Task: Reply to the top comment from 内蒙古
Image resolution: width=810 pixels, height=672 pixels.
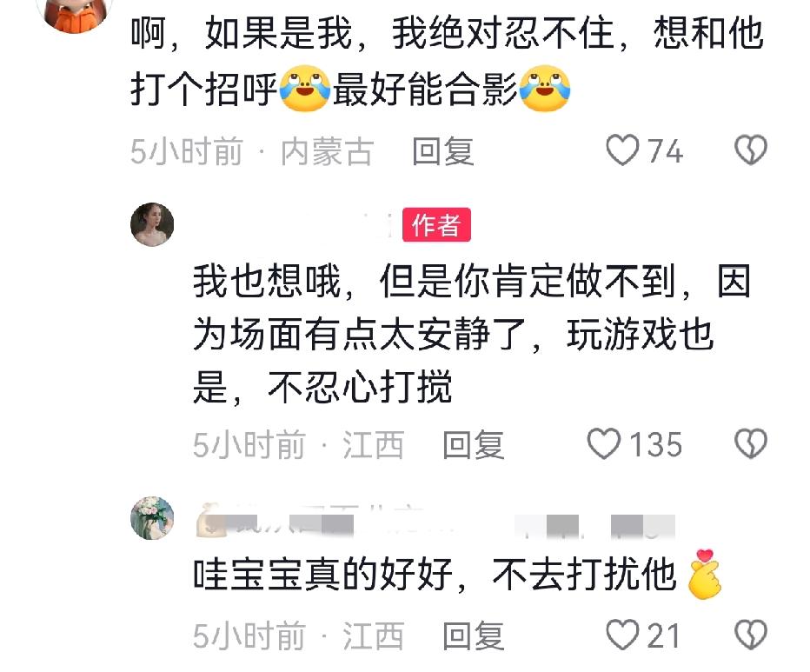Action: (442, 151)
